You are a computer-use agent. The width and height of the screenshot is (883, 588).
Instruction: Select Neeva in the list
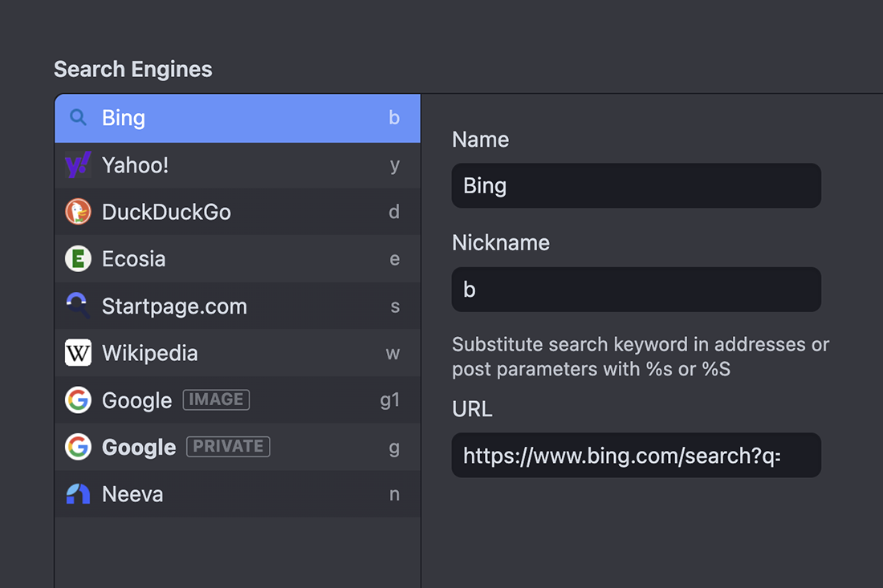coord(132,495)
